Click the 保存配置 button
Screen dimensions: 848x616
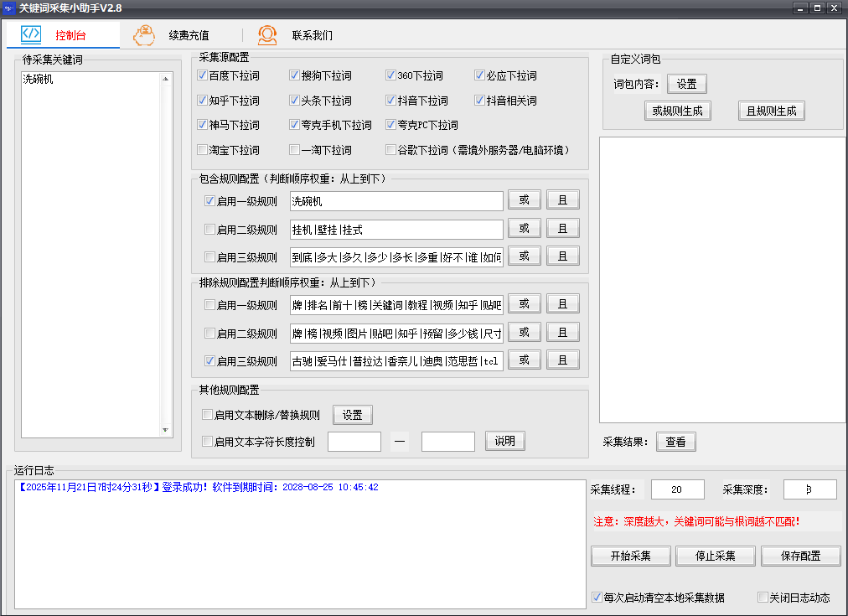(x=800, y=556)
